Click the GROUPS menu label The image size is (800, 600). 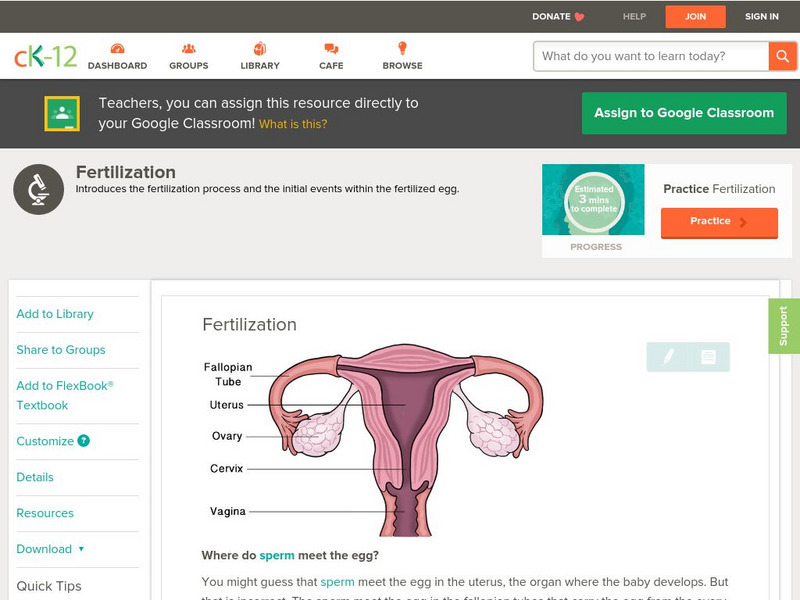coord(189,66)
